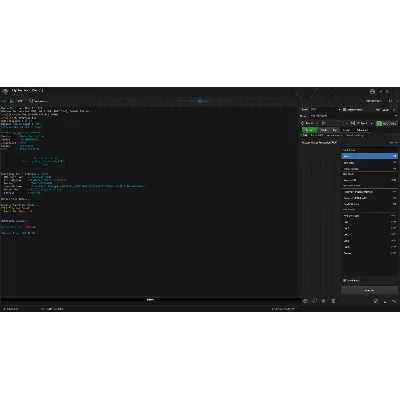Click the wide execute button below the list

[369, 291]
